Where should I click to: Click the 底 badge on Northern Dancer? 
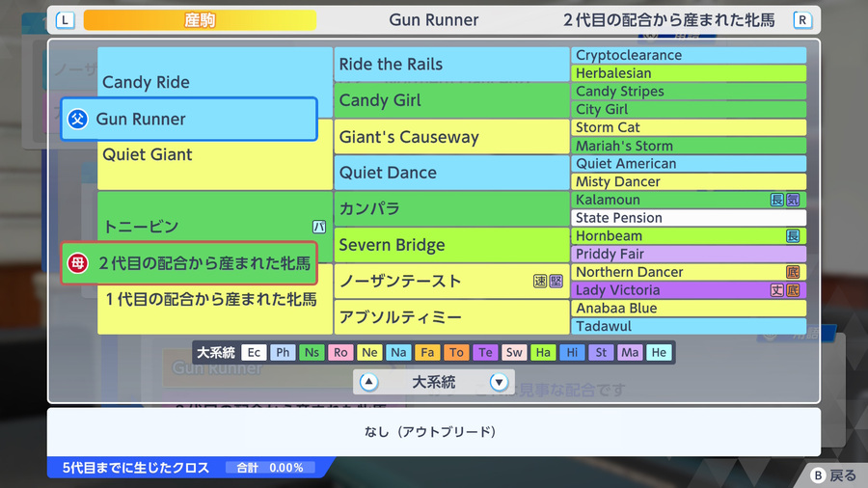tap(793, 272)
